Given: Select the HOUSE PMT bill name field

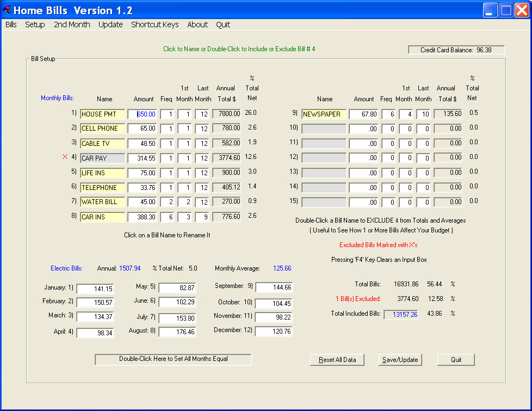Looking at the screenshot, I should [102, 114].
